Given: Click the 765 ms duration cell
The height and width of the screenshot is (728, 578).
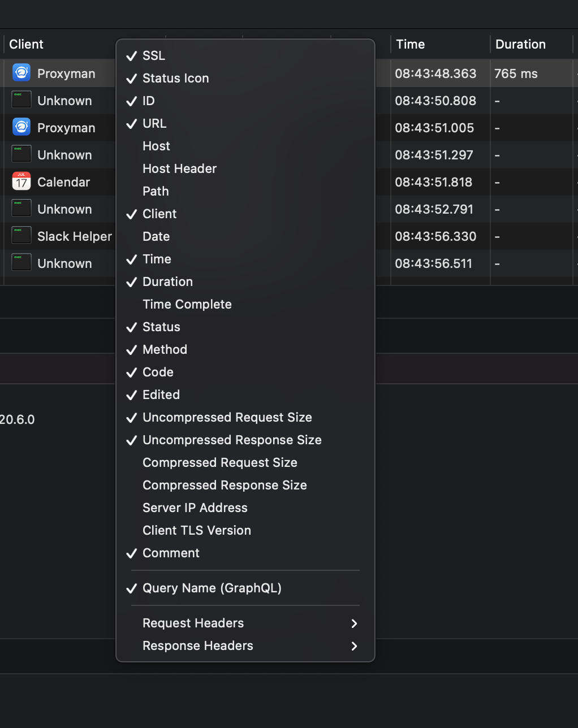Looking at the screenshot, I should click(515, 73).
